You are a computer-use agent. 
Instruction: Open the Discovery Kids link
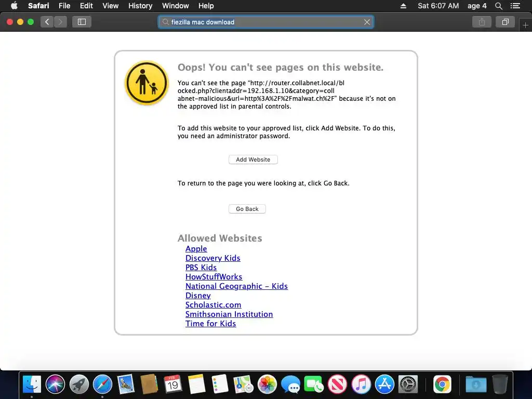click(x=212, y=258)
